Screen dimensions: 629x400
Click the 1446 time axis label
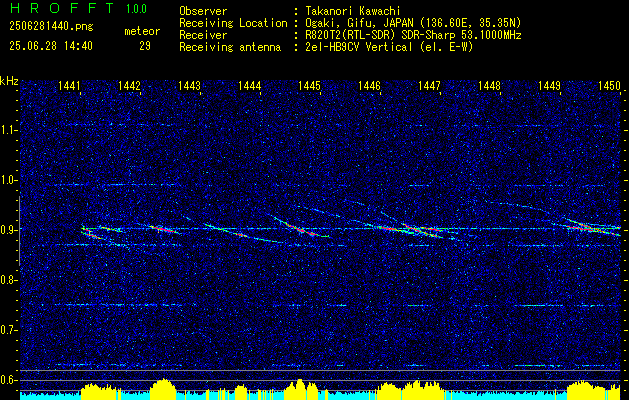pyautogui.click(x=369, y=86)
